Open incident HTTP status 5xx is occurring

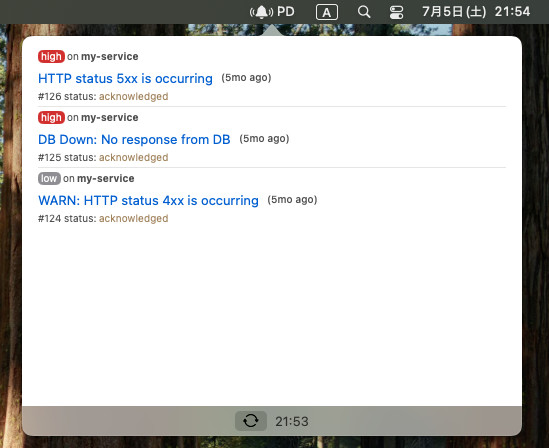point(125,78)
